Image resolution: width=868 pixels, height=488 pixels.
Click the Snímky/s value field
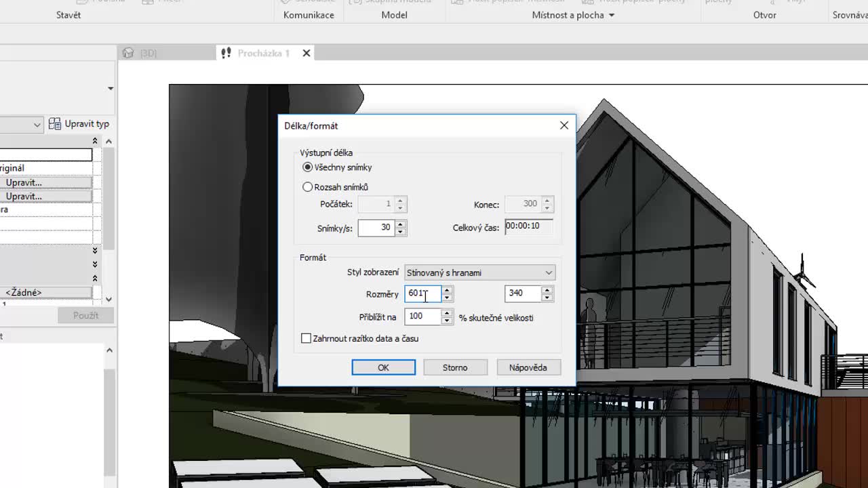pos(376,228)
